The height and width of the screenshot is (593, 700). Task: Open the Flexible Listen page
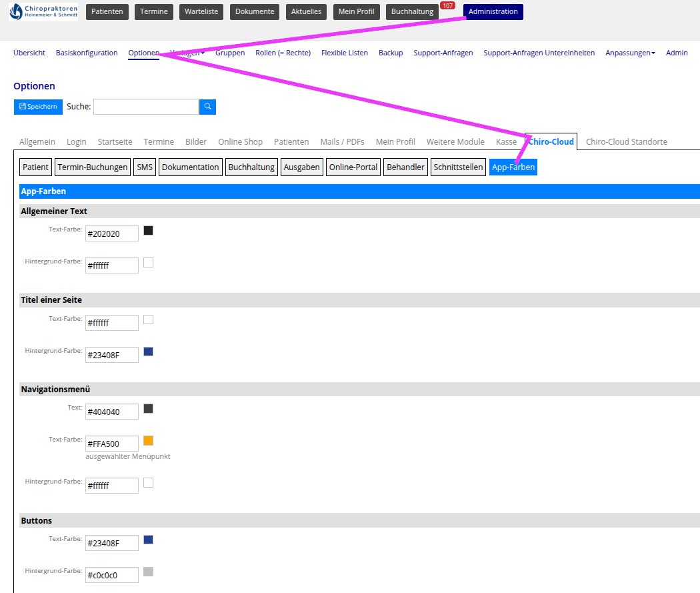pyautogui.click(x=344, y=53)
